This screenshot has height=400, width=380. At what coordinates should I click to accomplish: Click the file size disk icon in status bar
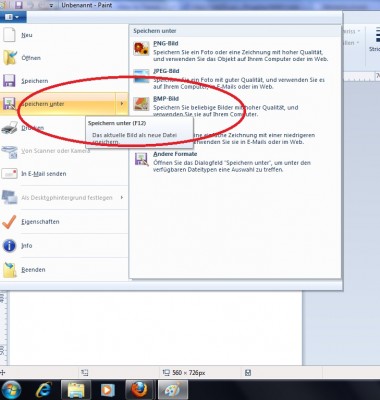click(x=248, y=373)
